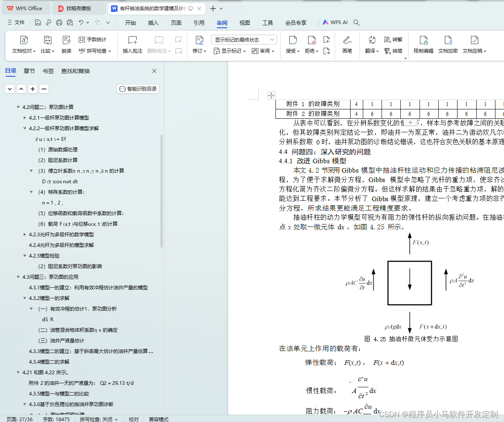Collapse the 4.2.2一级杆泵功图计算模型求解 node
504x422 pixels.
coord(24,129)
